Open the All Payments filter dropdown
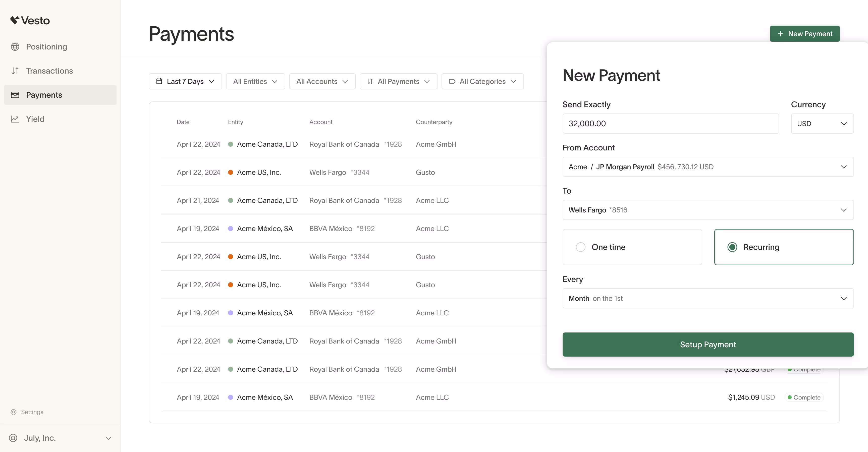Viewport: 868px width, 452px height. pyautogui.click(x=398, y=81)
